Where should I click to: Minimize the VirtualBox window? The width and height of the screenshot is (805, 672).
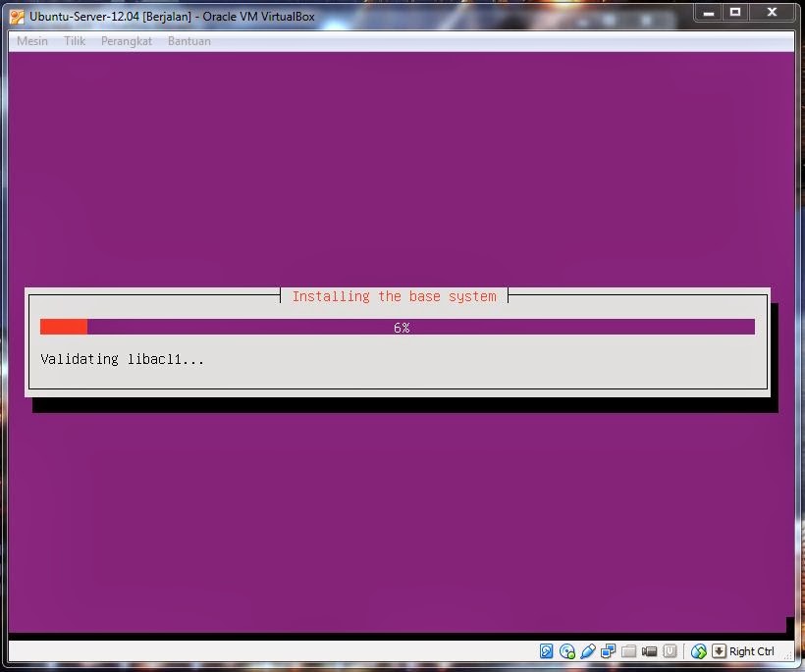pos(709,13)
